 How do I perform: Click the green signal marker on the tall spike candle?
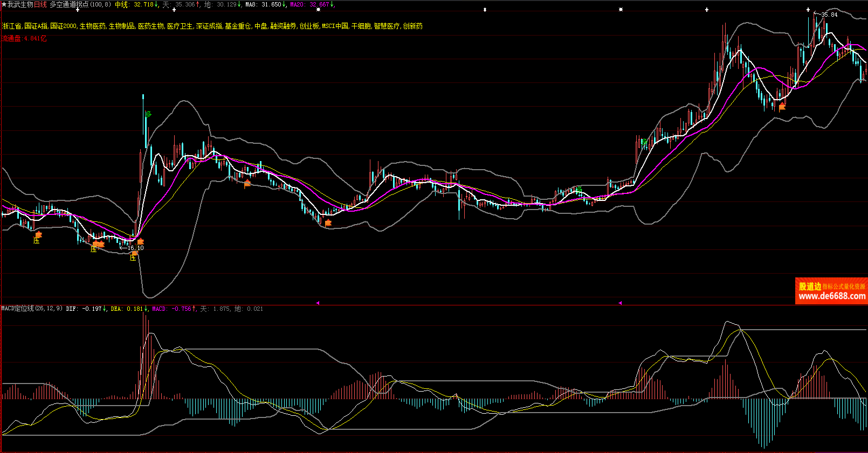click(148, 114)
